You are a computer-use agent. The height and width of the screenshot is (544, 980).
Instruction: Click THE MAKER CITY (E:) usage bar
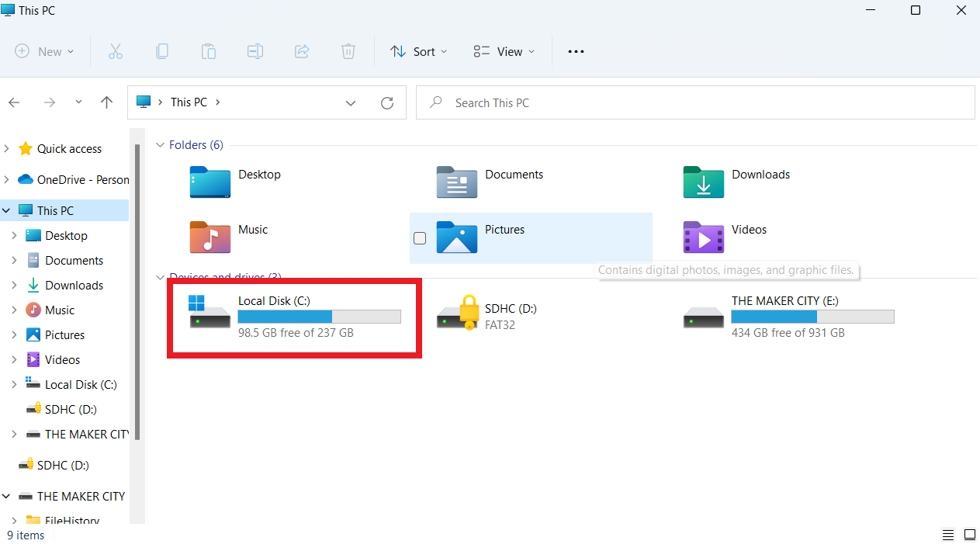813,317
